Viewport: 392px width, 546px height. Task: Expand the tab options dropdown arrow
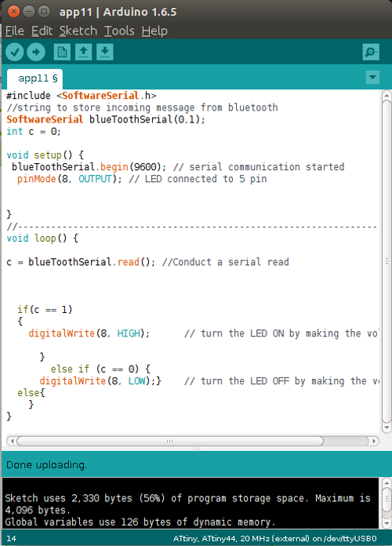click(x=372, y=78)
